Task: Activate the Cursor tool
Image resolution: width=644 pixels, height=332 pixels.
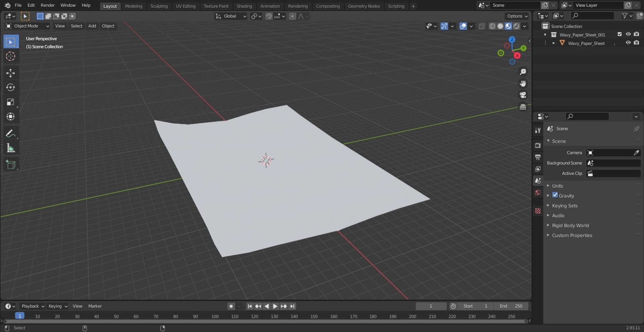Action: click(x=11, y=56)
